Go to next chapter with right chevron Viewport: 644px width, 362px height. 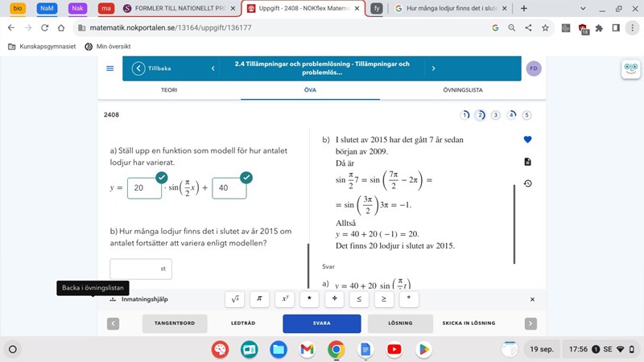(x=434, y=68)
